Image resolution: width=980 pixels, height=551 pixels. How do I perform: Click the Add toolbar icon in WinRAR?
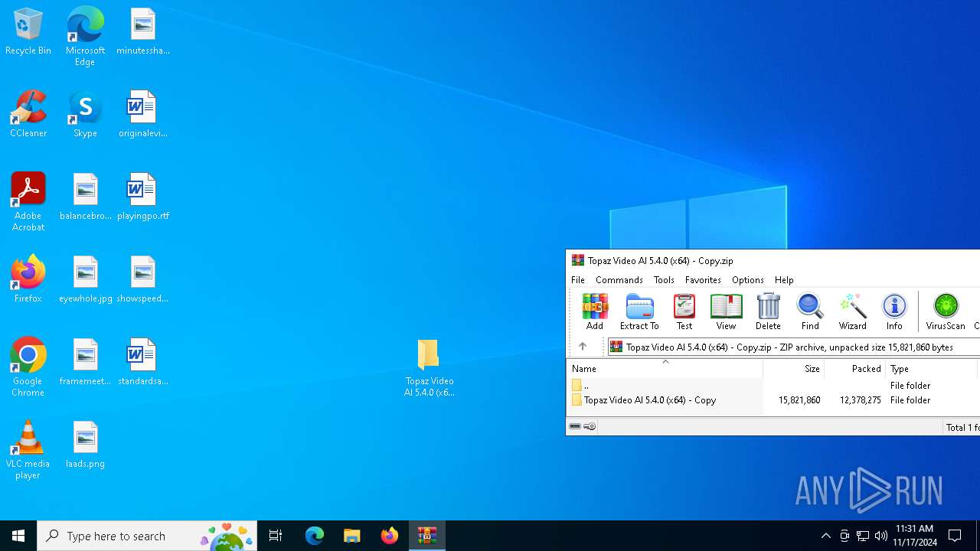[595, 311]
